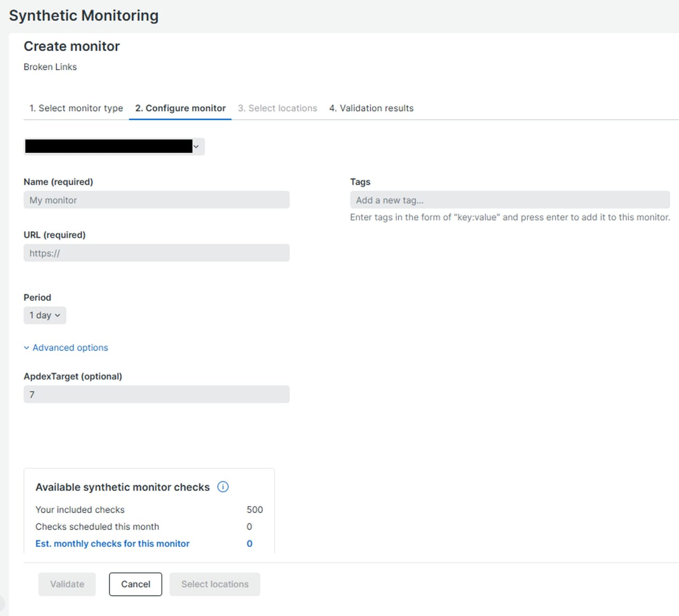Open the redacted account dropdown
The image size is (679, 616).
[x=114, y=146]
